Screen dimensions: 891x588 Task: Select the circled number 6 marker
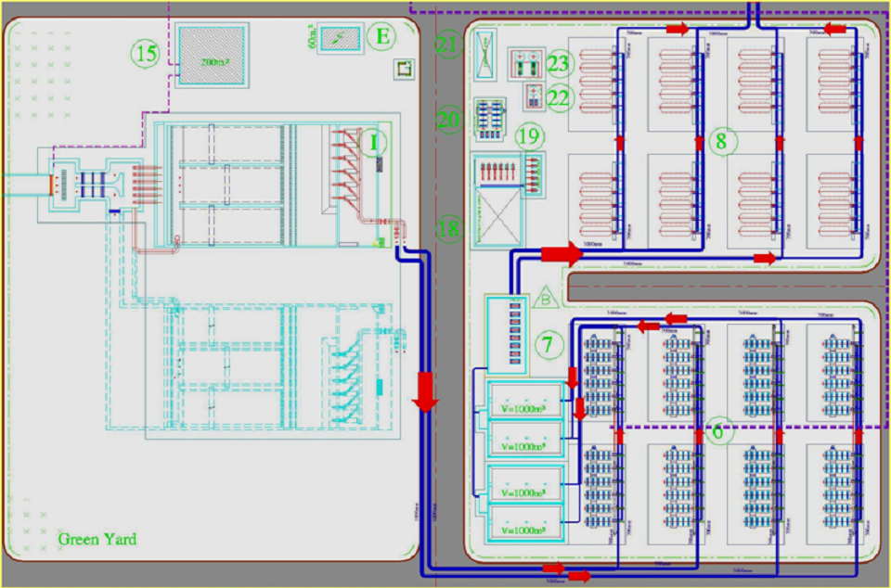[717, 432]
